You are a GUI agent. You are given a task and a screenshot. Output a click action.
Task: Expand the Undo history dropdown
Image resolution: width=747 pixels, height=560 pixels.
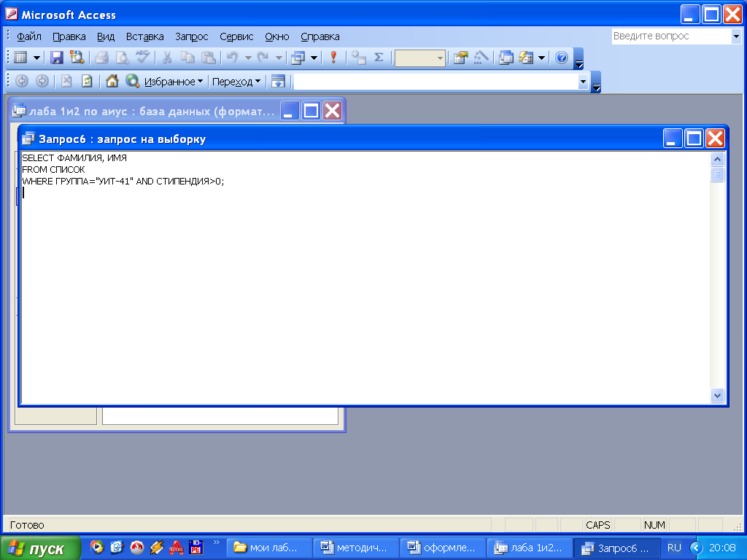[248, 58]
